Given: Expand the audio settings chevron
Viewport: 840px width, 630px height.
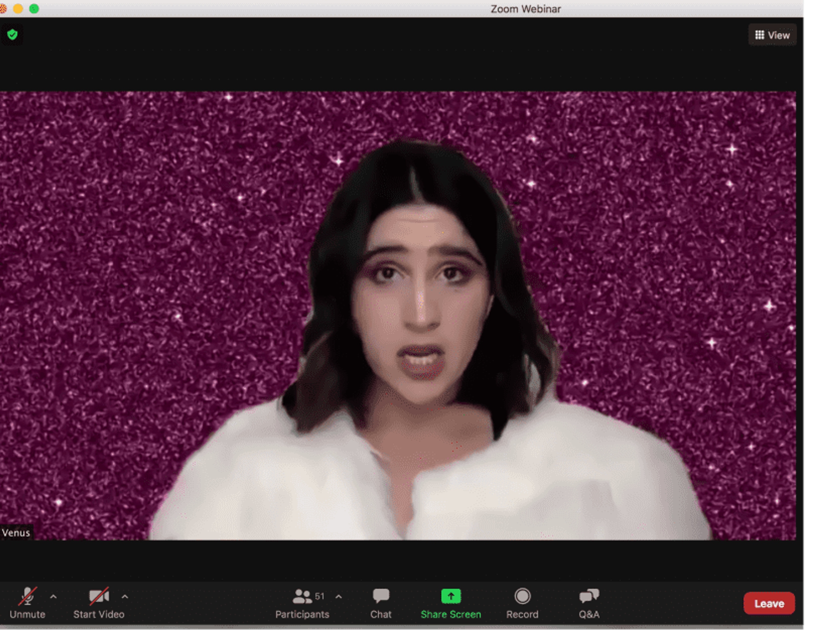Looking at the screenshot, I should (x=53, y=597).
